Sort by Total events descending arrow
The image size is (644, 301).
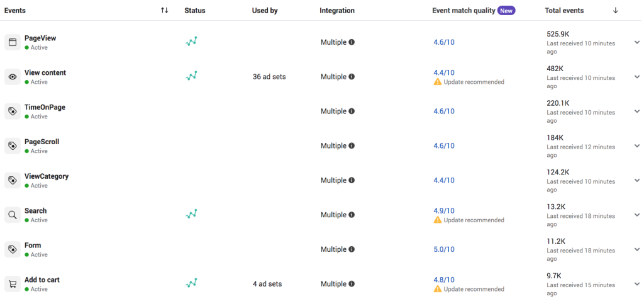click(615, 11)
